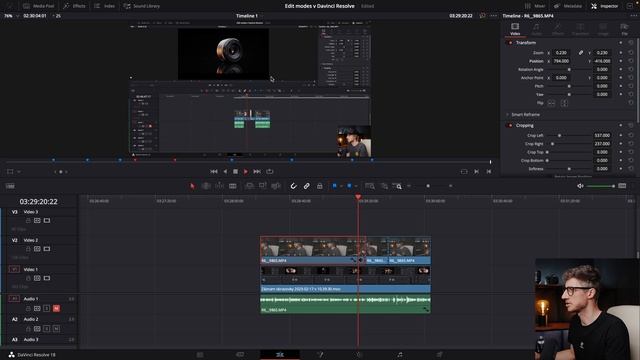Select Video tab in Inspector
Screen dimensions: 640x360
(x=515, y=29)
